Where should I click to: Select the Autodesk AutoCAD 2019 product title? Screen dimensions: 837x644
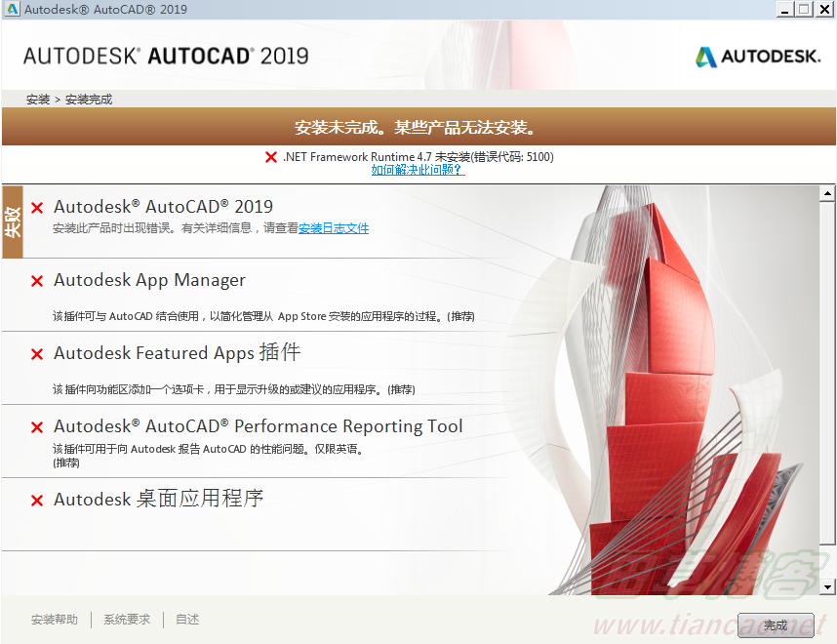coord(163,207)
